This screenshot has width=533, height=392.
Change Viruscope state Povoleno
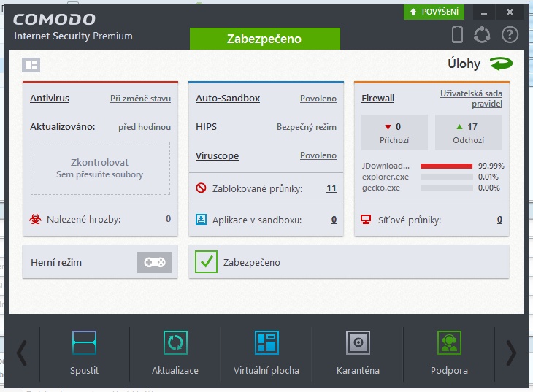tap(318, 155)
